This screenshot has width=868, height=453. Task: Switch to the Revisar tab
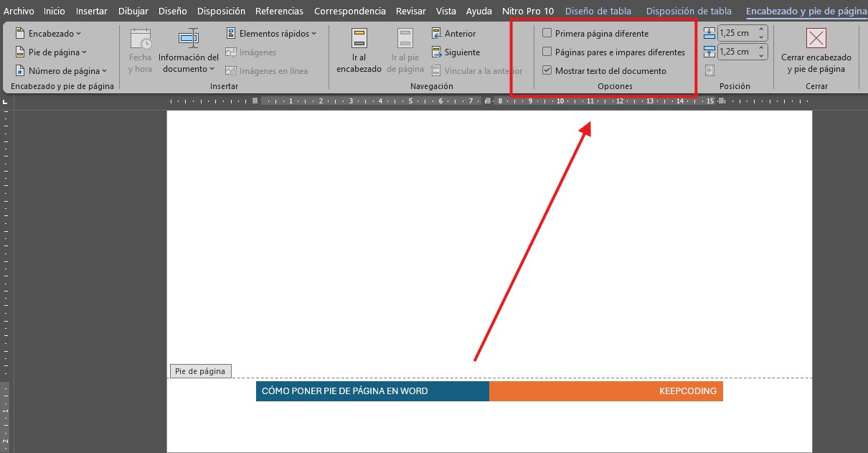pyautogui.click(x=411, y=11)
